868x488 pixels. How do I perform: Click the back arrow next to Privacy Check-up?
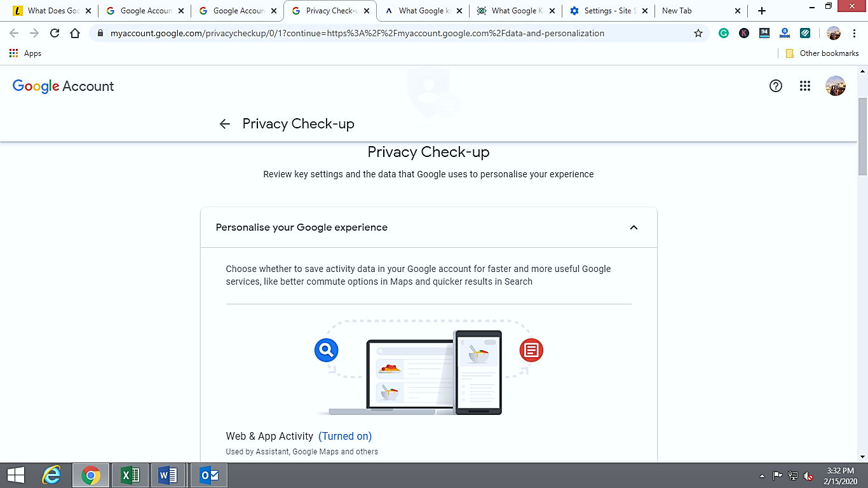point(224,124)
